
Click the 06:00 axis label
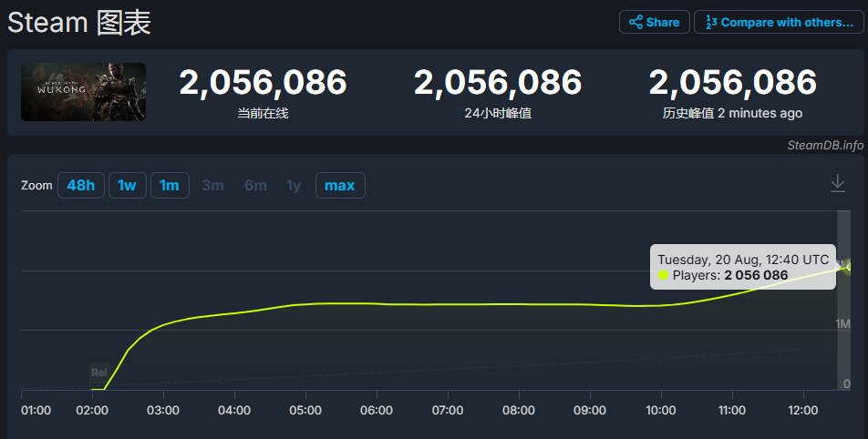[377, 410]
